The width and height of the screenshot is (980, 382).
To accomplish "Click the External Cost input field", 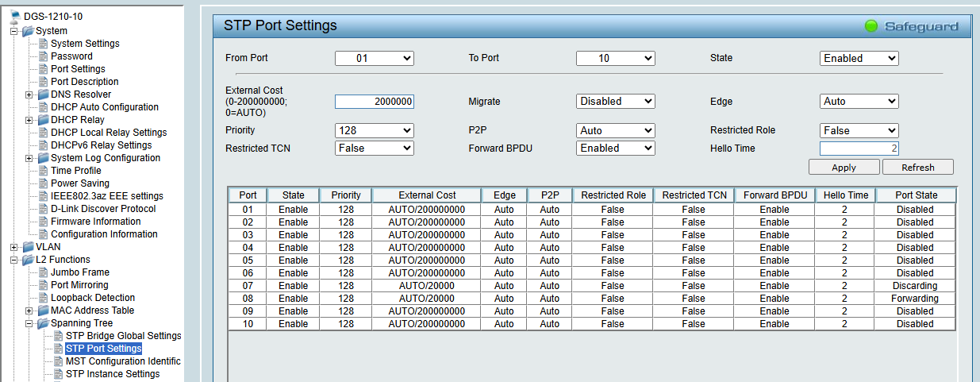I will click(374, 102).
